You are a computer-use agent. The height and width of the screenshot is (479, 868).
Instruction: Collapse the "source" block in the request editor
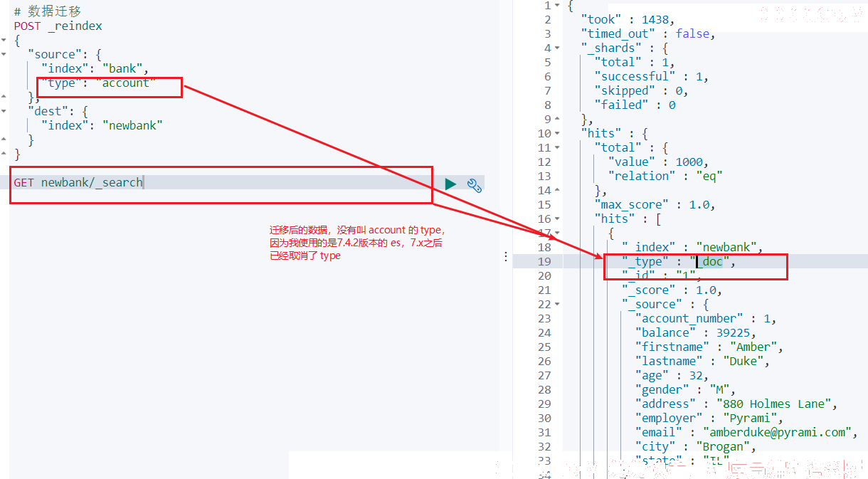4,54
